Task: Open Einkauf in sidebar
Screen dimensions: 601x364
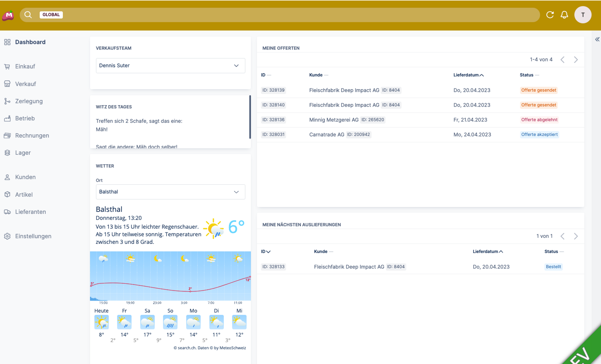Action: (x=25, y=66)
